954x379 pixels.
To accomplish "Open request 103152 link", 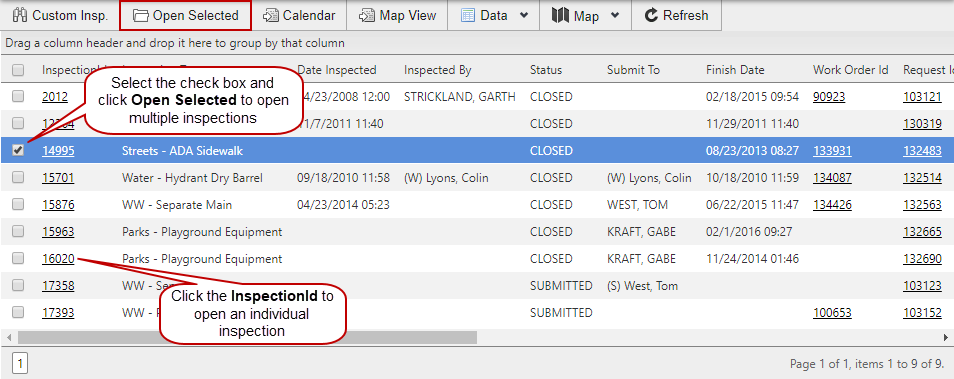I will [x=922, y=312].
